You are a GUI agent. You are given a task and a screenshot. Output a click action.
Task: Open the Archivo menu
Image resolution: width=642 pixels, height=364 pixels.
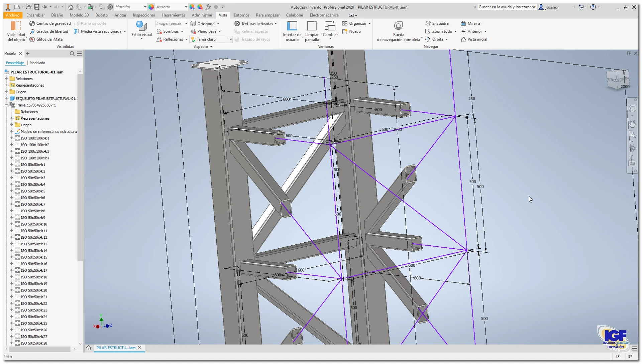click(x=13, y=15)
